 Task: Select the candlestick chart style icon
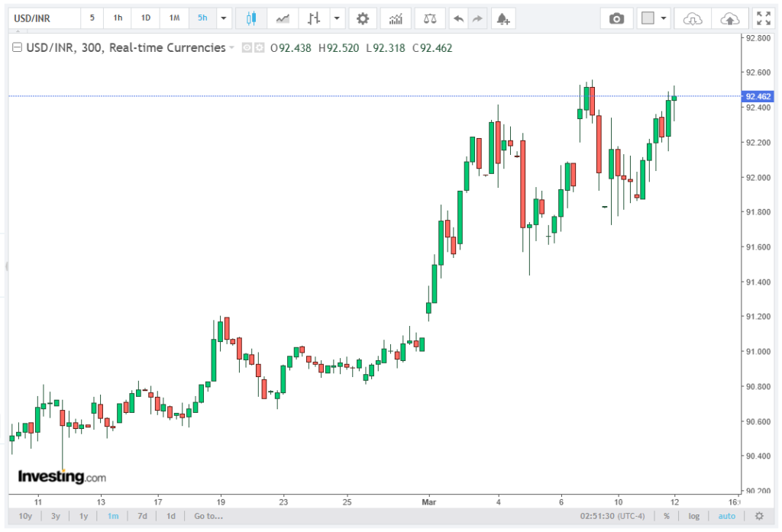point(251,18)
